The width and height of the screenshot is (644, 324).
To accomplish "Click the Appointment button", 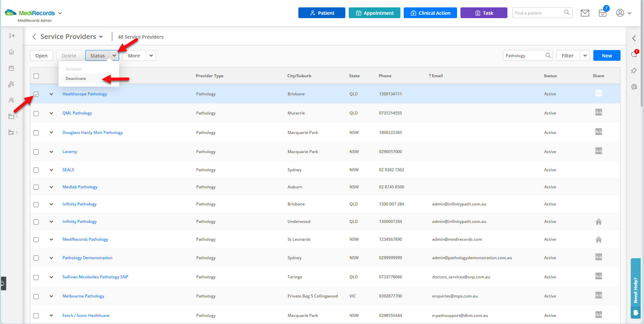I will (x=374, y=13).
